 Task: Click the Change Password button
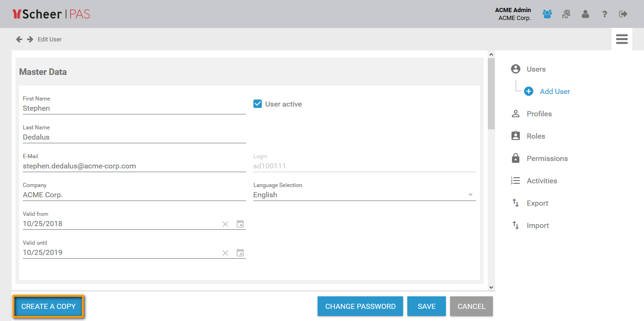(x=360, y=307)
